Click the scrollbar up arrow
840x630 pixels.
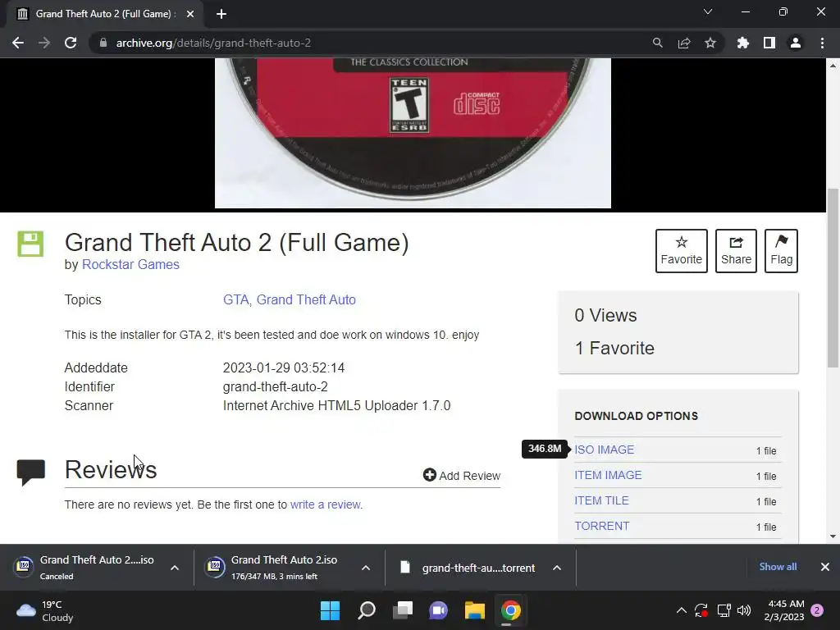point(833,66)
